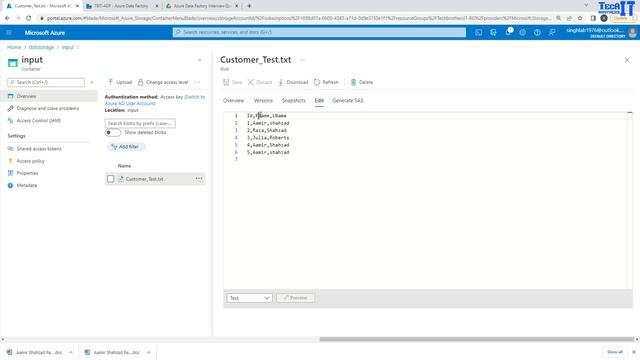Open ellipsis next to Customer_Test.txt title
This screenshot has width=640, height=360.
pyautogui.click(x=302, y=60)
